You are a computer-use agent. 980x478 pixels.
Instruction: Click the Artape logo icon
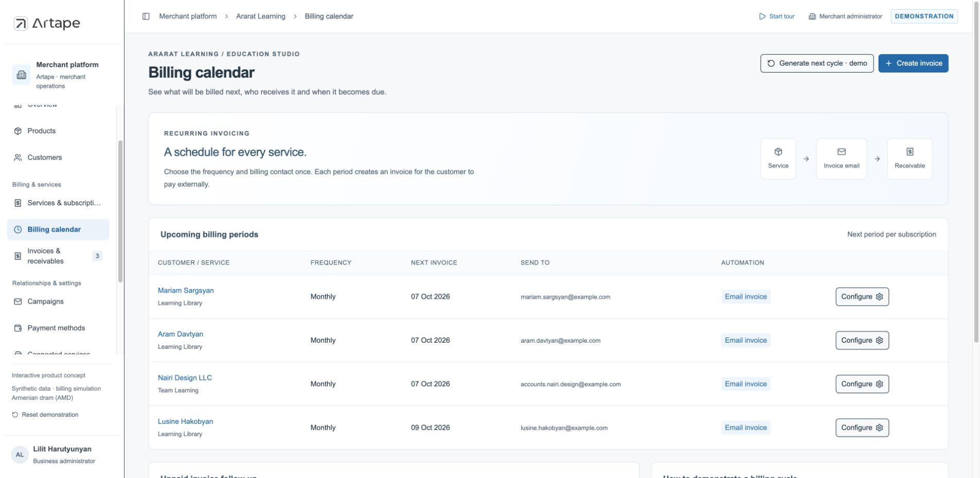coord(21,23)
